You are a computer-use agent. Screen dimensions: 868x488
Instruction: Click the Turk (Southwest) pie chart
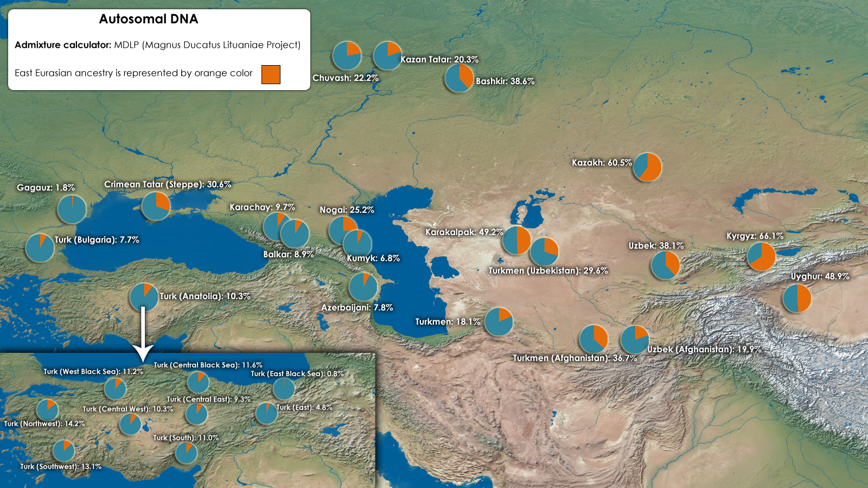63,451
